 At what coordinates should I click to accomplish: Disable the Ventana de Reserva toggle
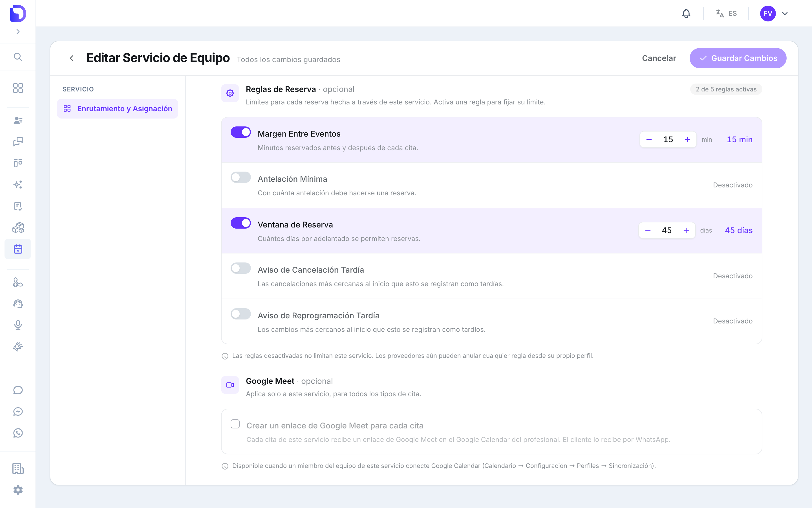point(240,223)
